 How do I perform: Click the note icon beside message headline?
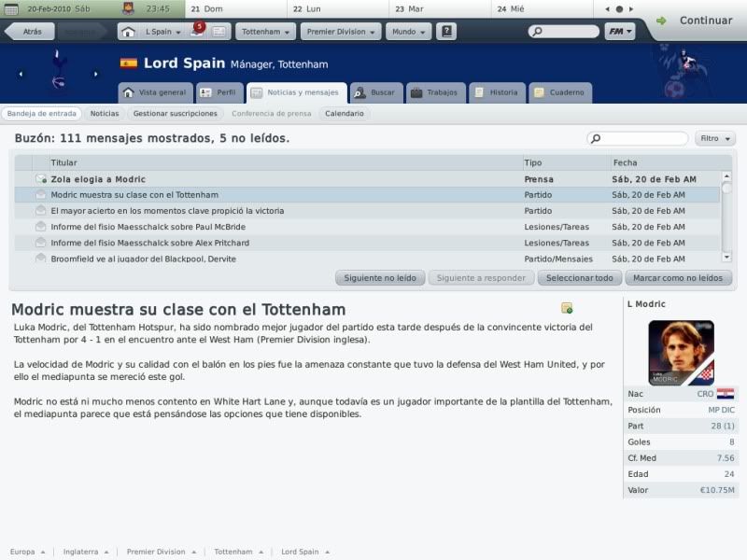(x=567, y=308)
